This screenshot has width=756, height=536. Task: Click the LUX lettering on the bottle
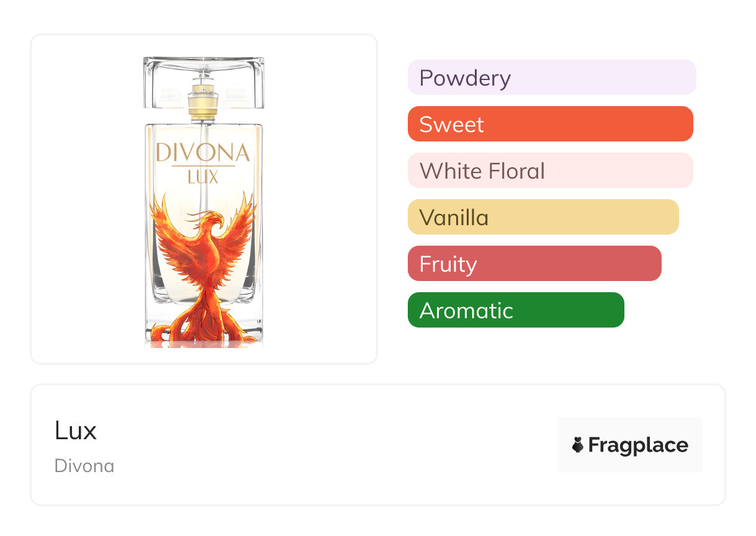click(203, 177)
